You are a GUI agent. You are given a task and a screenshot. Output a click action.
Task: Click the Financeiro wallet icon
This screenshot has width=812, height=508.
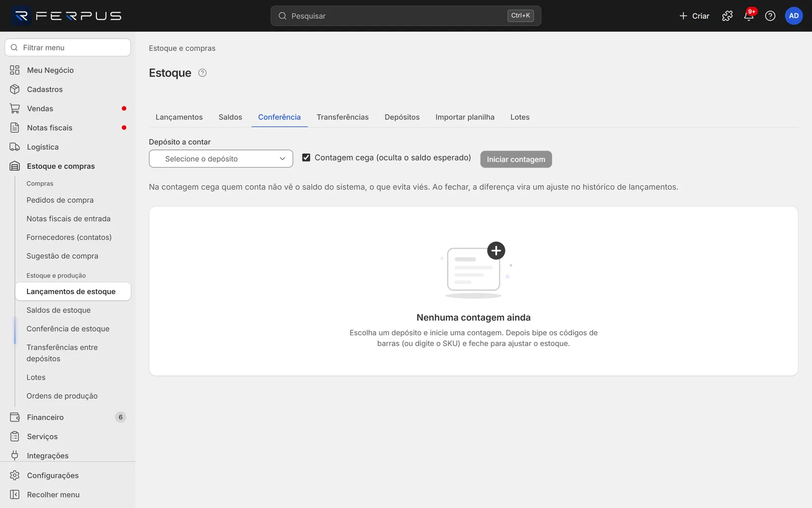[15, 417]
